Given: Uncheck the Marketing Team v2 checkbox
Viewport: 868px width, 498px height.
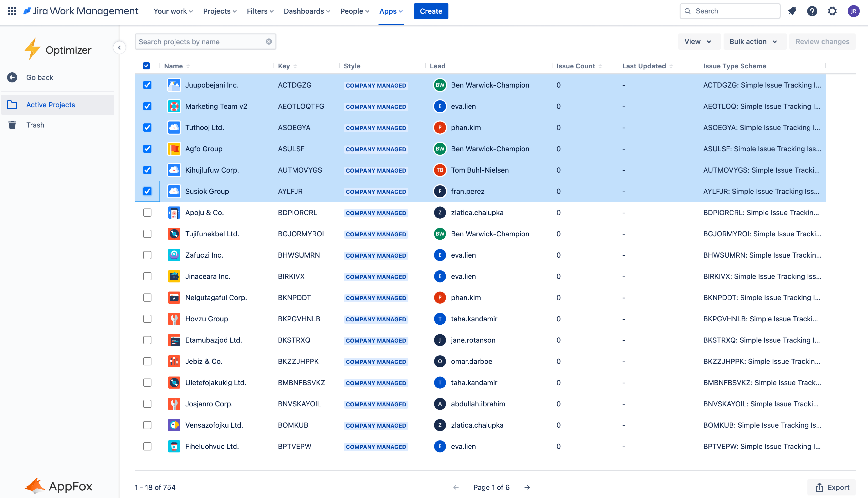Looking at the screenshot, I should 147,106.
